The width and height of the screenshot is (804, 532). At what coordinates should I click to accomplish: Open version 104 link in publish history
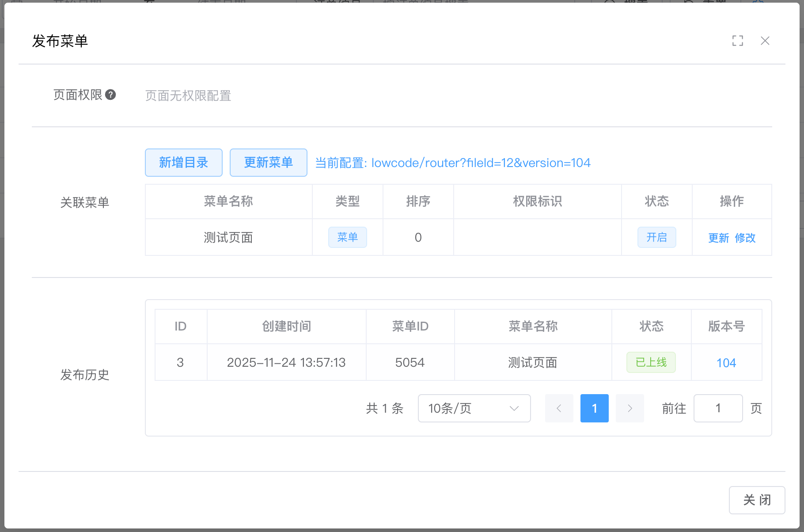point(726,363)
